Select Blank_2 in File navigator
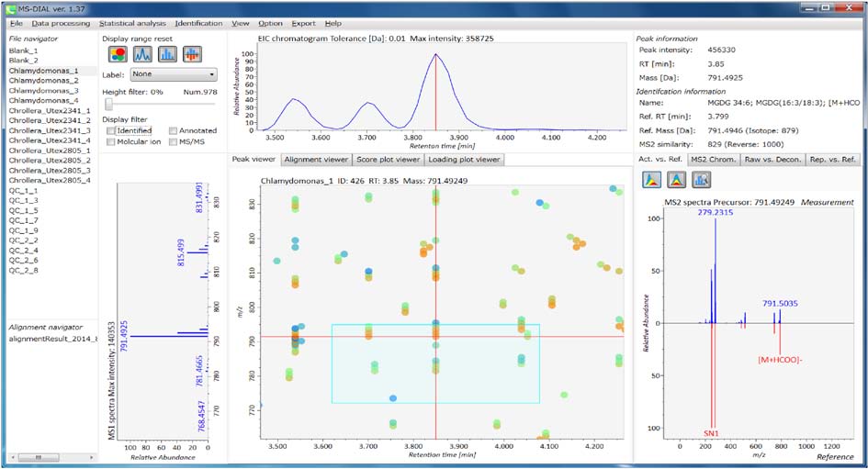This screenshot has height=469, width=868. [x=23, y=61]
